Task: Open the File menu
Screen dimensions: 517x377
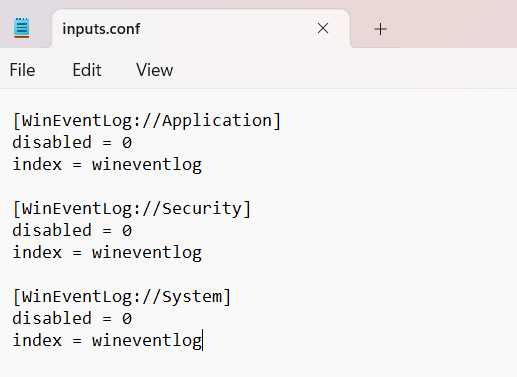Action: click(22, 70)
